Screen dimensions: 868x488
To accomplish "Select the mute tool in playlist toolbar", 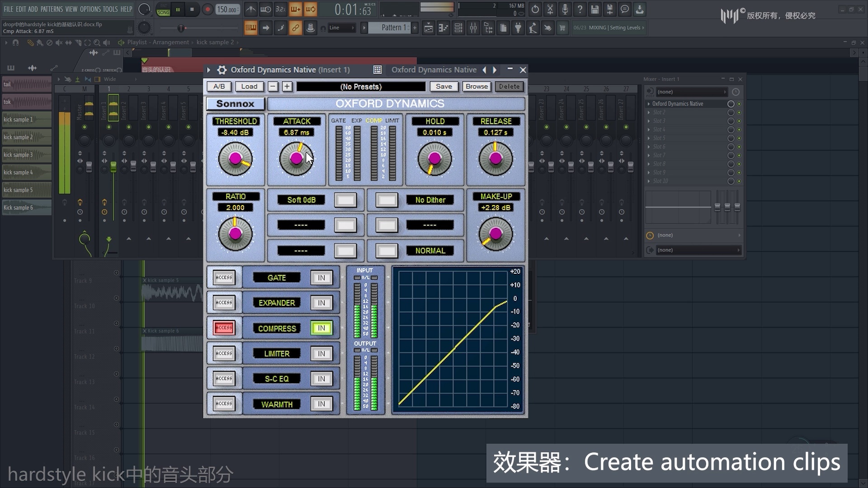I will (59, 43).
